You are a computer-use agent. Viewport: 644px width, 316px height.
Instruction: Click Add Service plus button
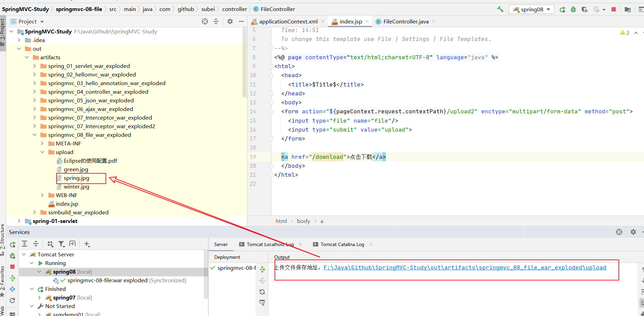(x=87, y=244)
